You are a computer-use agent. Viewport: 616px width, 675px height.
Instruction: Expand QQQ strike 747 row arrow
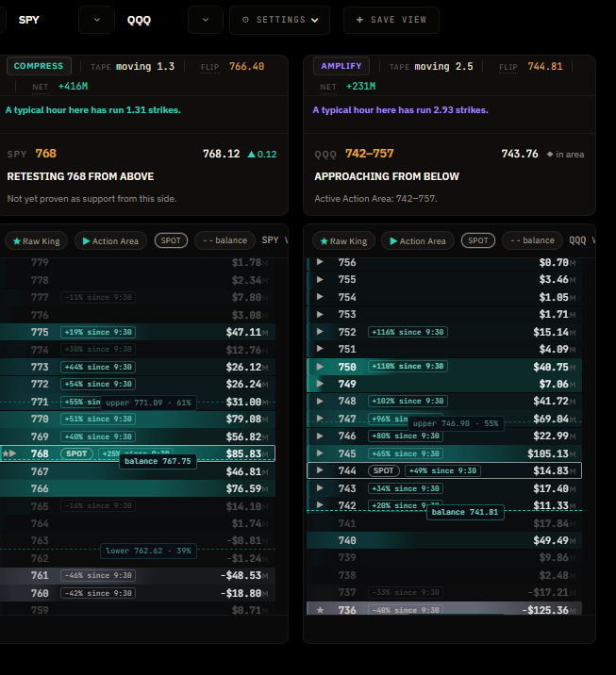320,418
